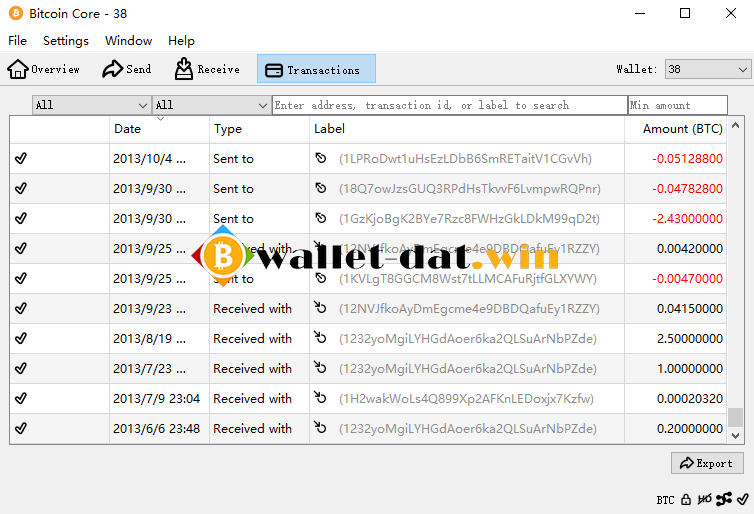Viewport: 754px width, 514px height.
Task: Click received icon in the 0.20000000 row
Action: 320,427
